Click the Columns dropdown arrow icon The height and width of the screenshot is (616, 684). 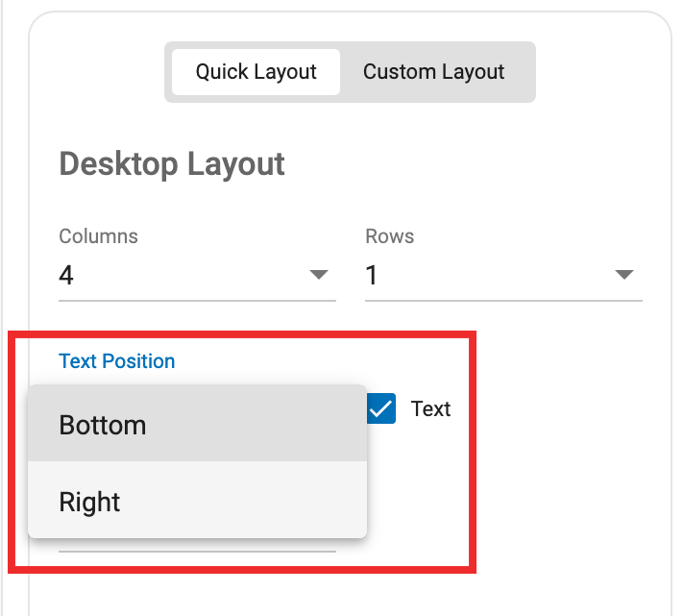(318, 275)
